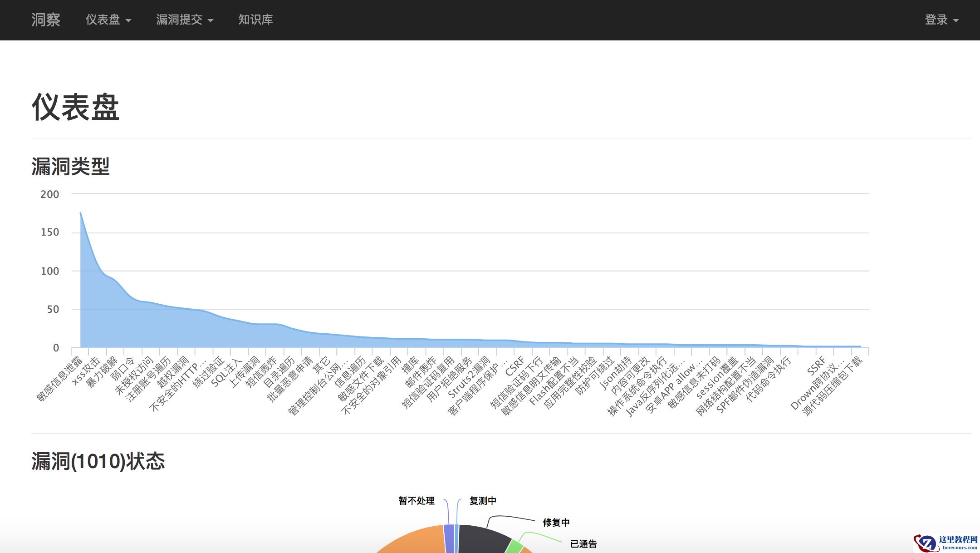Expand the 漏洞提交 dropdown menu
The height and width of the screenshot is (553, 980).
[184, 20]
